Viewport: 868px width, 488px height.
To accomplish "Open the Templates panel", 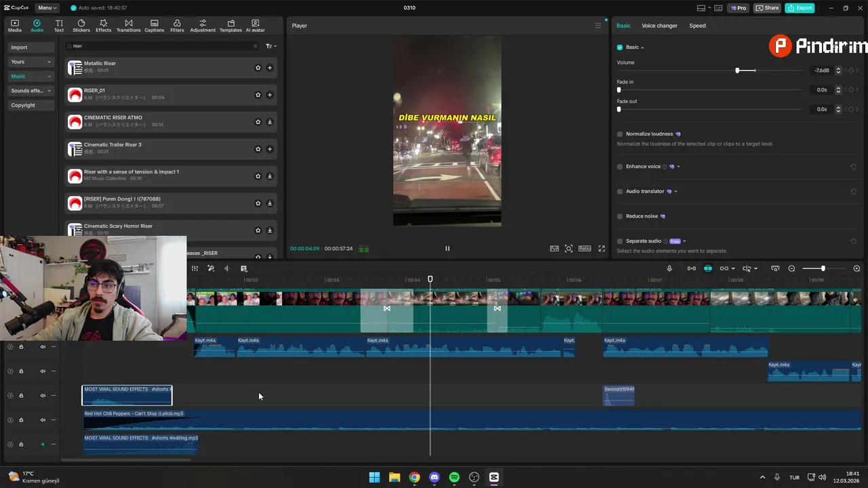I will [x=231, y=26].
